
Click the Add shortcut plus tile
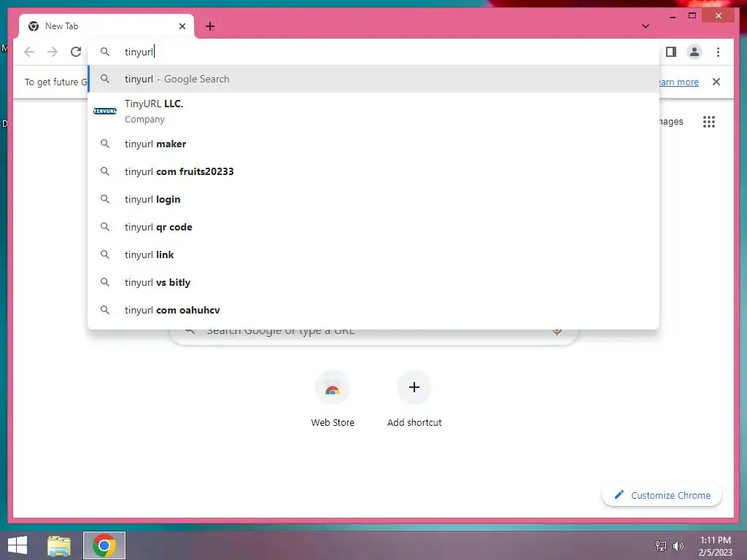(x=414, y=399)
